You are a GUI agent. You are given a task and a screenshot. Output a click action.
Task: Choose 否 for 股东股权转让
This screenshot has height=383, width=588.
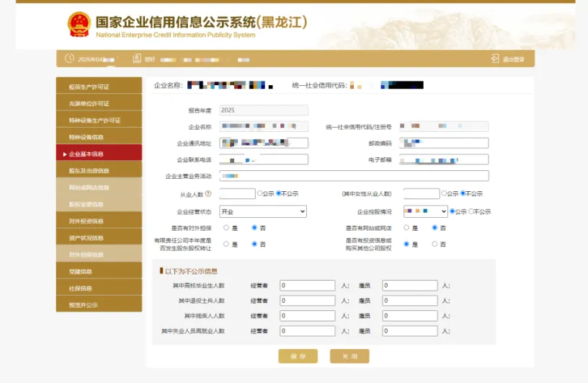click(x=254, y=244)
